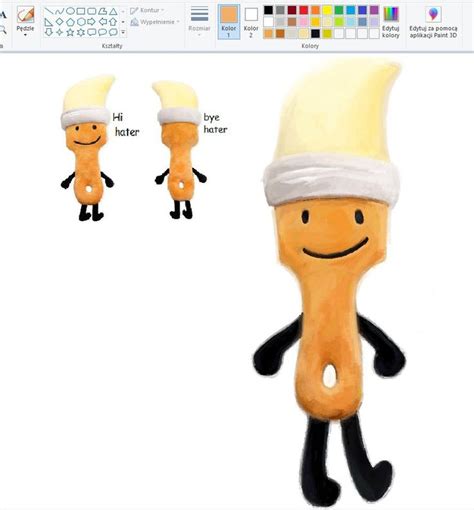Viewport: 474px width, 510px height.
Task: Click the 'Hi hater' text on canvas
Action: (126, 125)
